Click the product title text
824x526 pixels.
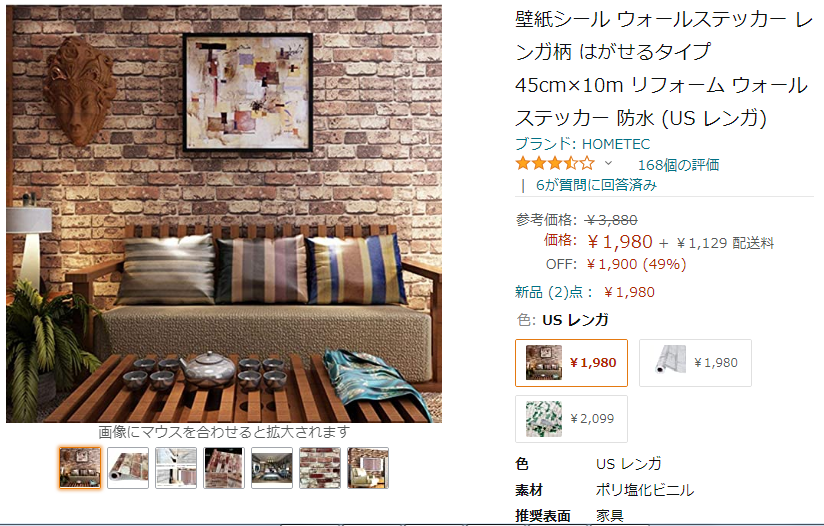(x=664, y=68)
